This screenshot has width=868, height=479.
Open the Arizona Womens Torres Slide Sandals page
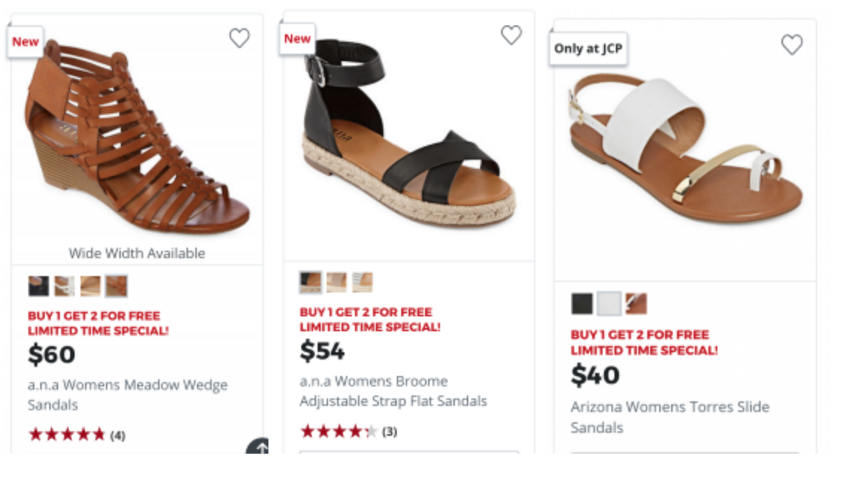pos(669,417)
